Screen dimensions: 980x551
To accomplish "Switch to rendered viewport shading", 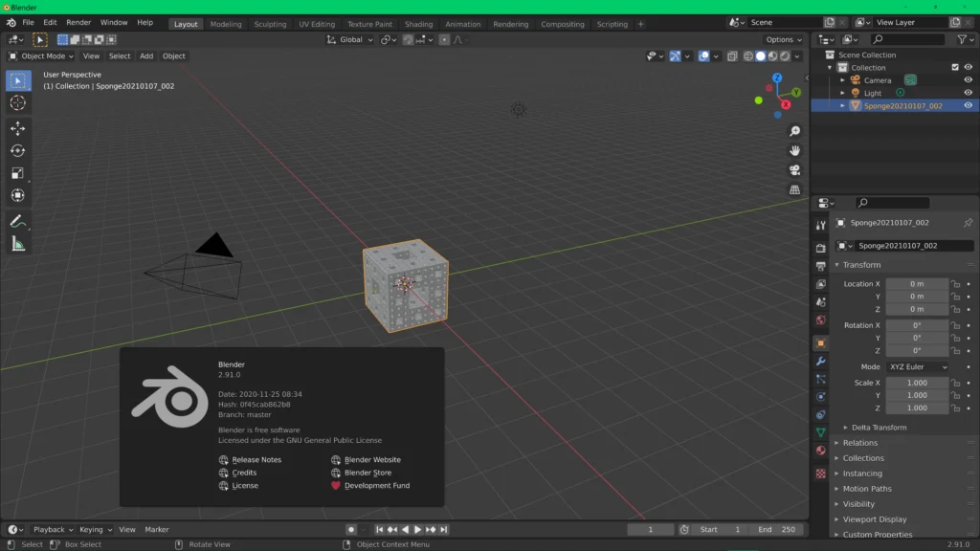I will point(785,56).
